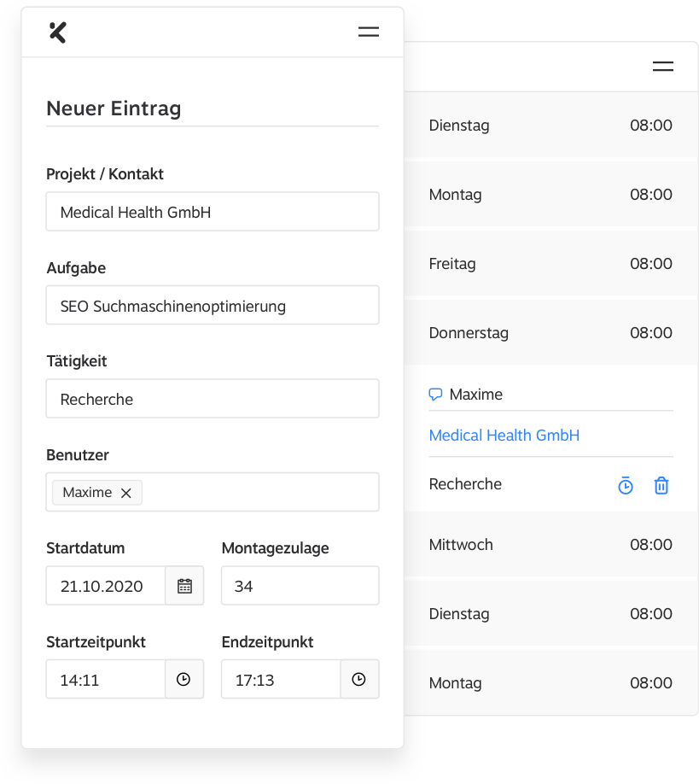This screenshot has height=784, width=699.
Task: Collapse the Donnerstag entry row
Action: click(550, 333)
